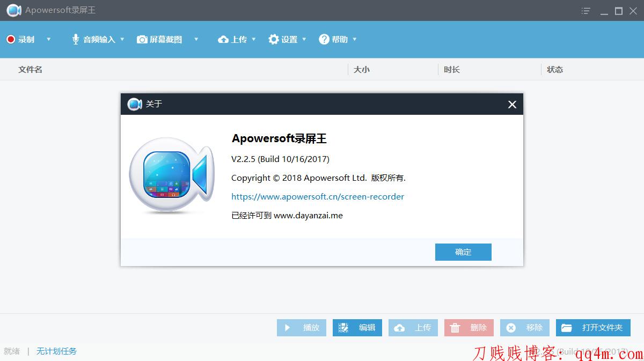Click the camera screenshot icon
Screen dimensions: 644x361
pyautogui.click(x=142, y=39)
